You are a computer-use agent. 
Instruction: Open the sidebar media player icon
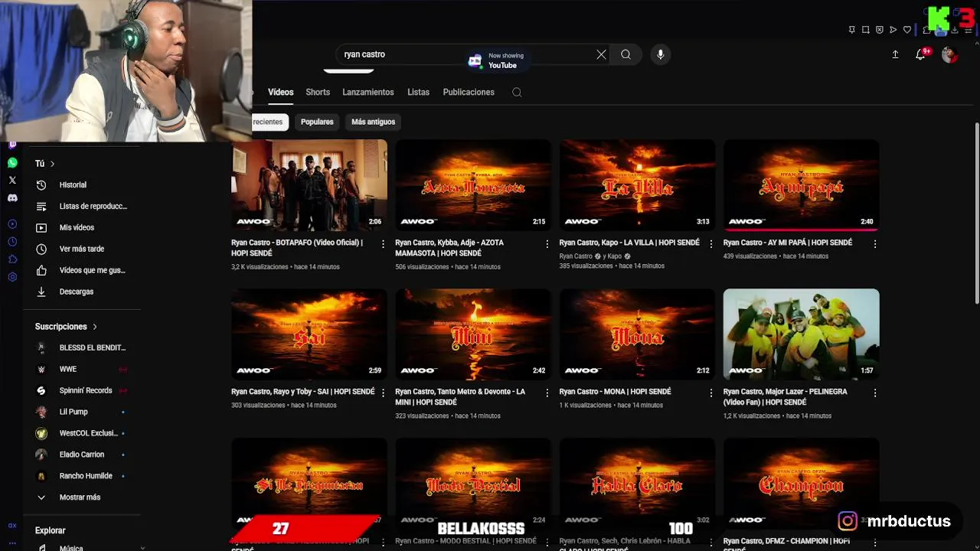(12, 224)
